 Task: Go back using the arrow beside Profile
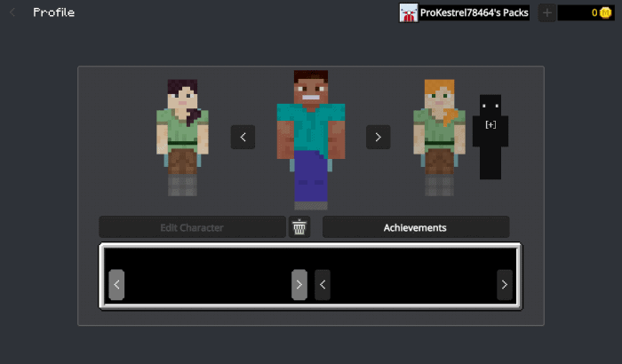(x=12, y=12)
